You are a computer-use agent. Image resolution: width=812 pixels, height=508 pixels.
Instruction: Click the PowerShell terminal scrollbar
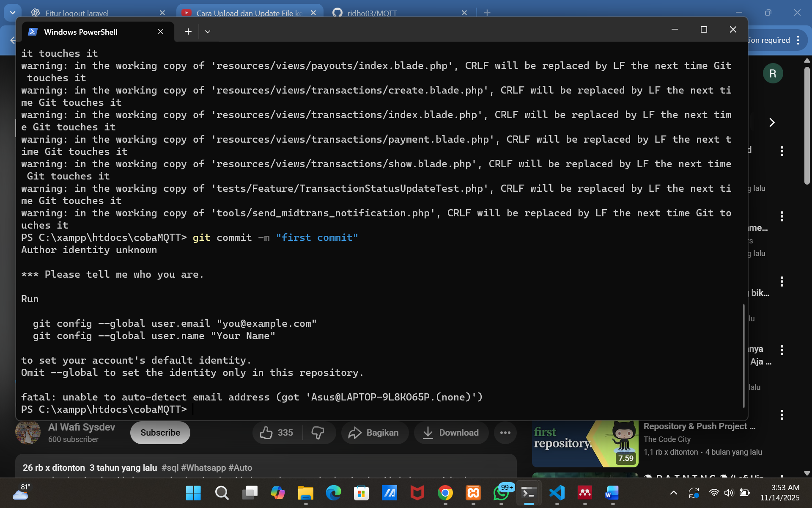point(743,356)
